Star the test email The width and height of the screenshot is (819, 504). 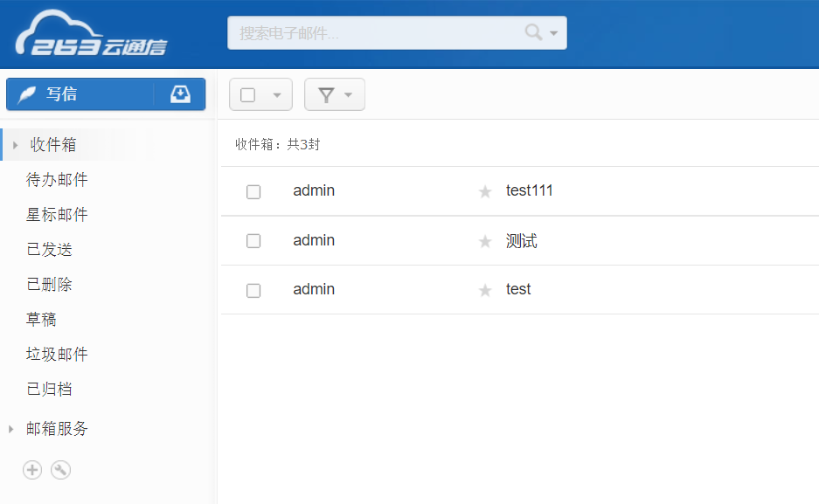[x=486, y=290]
